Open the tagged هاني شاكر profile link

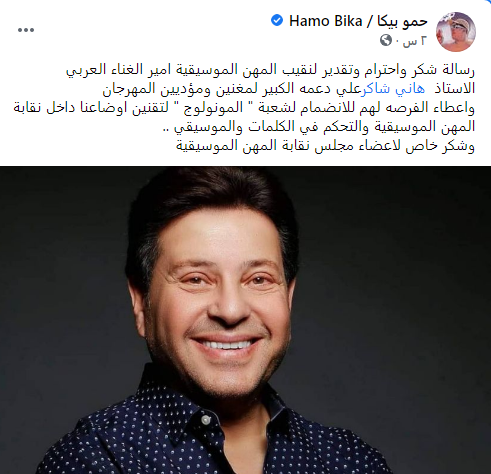pyautogui.click(x=394, y=89)
